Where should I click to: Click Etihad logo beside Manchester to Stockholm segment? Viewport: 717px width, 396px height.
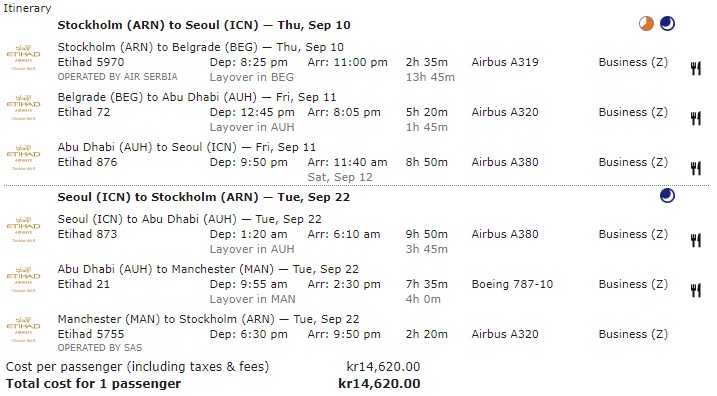coord(23,330)
